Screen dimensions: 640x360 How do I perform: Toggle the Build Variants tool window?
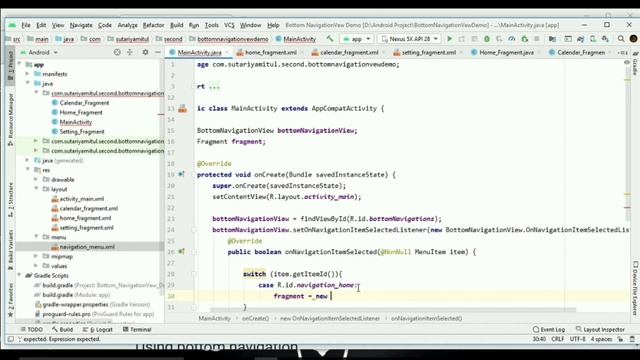click(x=11, y=250)
